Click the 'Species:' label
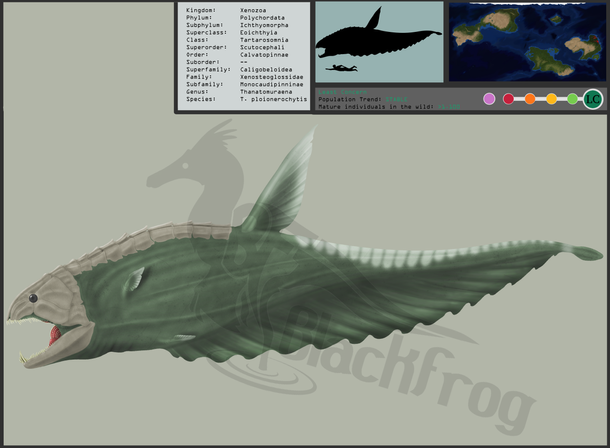Screen dimensions: 610x448 click(x=201, y=99)
